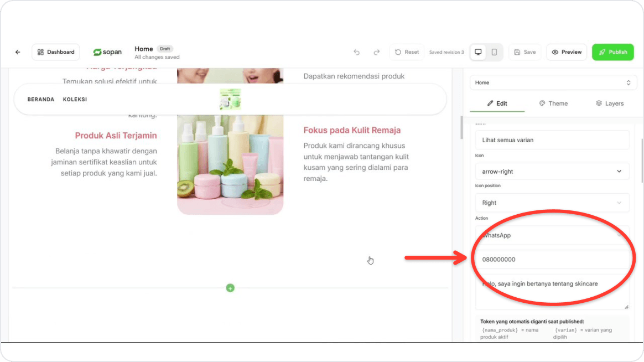Screen dimensions: 644x362
Task: Edit the 'Lihat semua varian' label field
Action: click(x=552, y=140)
